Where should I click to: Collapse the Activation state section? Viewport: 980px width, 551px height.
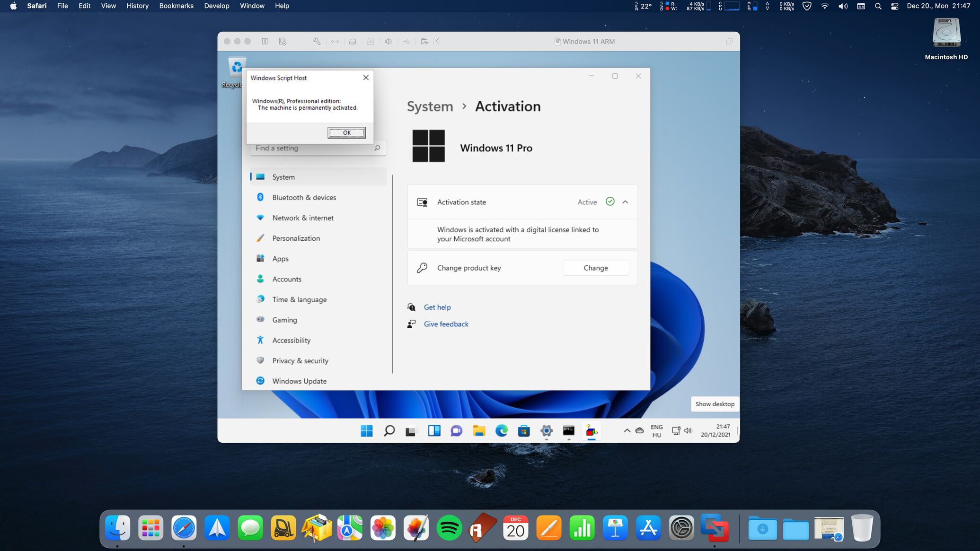(x=625, y=202)
